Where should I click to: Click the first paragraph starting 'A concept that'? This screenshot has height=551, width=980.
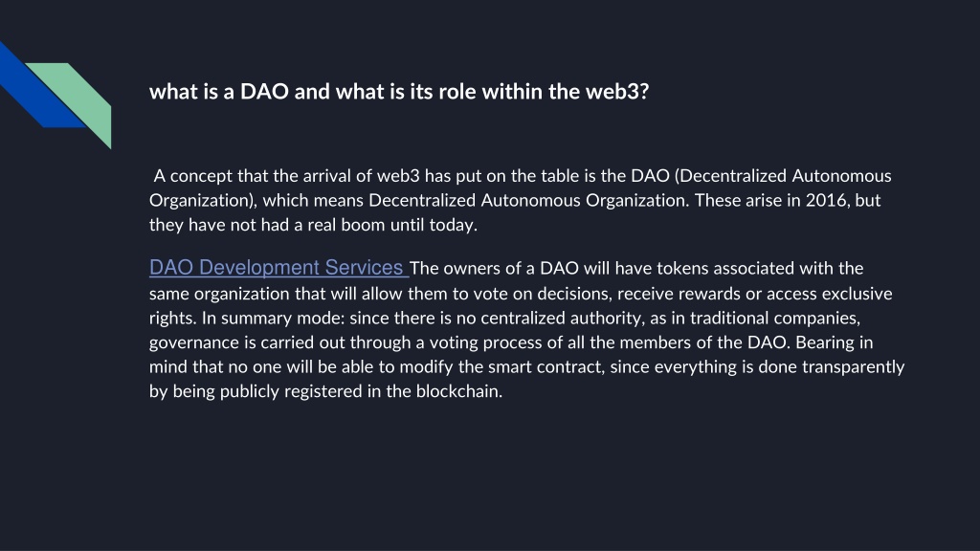pos(520,200)
